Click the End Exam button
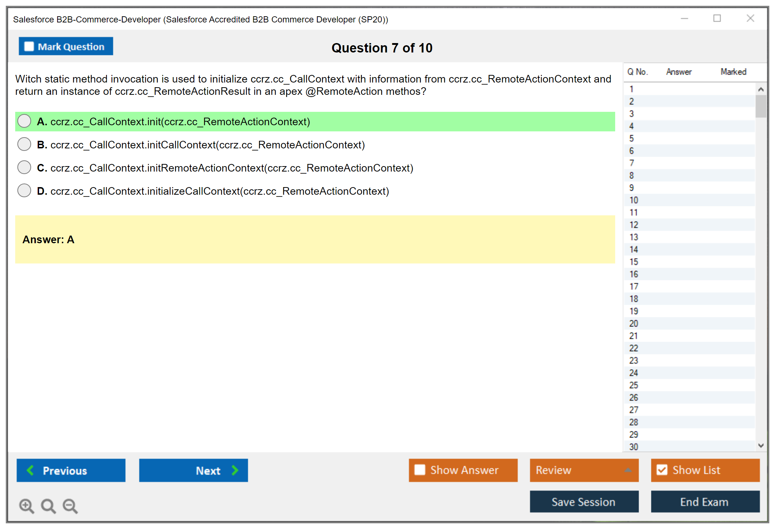 (x=705, y=502)
